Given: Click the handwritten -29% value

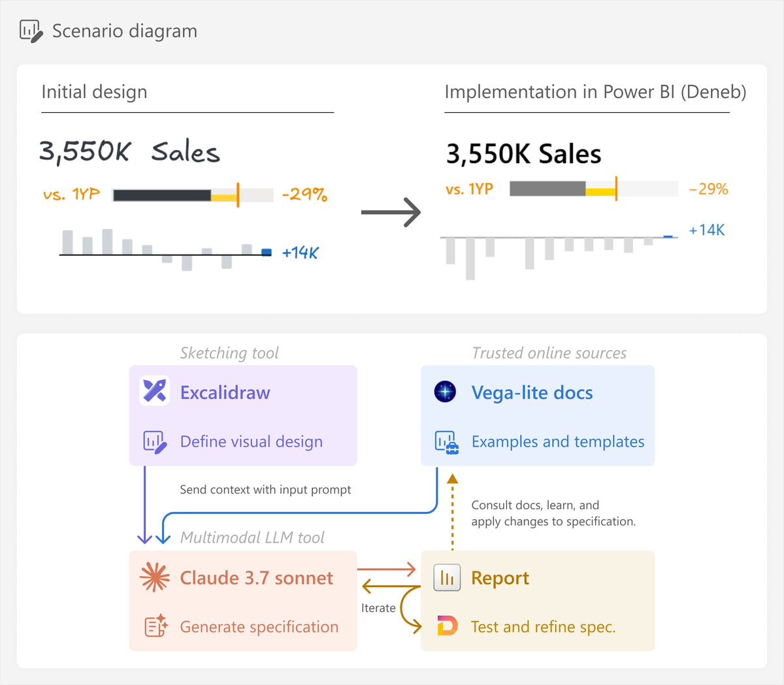Looking at the screenshot, I should coord(304,195).
